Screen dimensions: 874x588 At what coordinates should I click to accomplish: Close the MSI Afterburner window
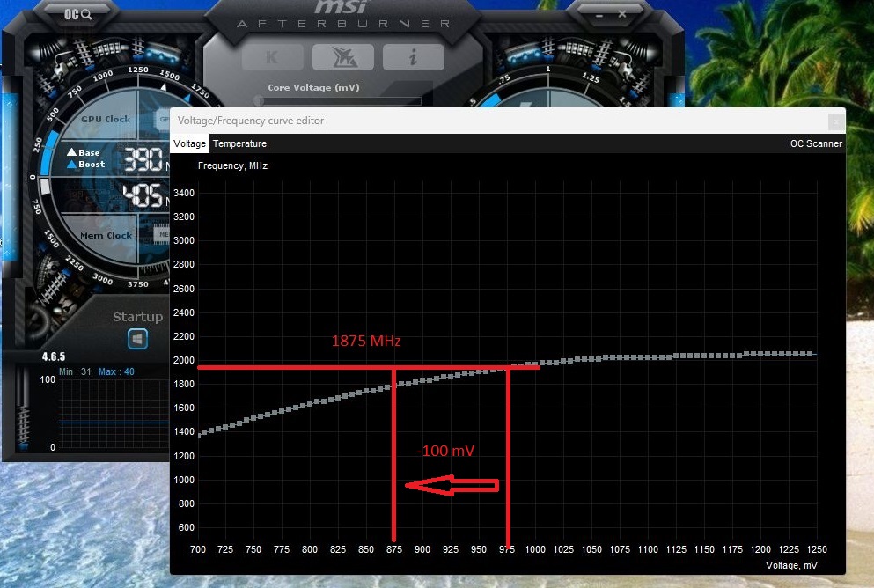[x=622, y=14]
